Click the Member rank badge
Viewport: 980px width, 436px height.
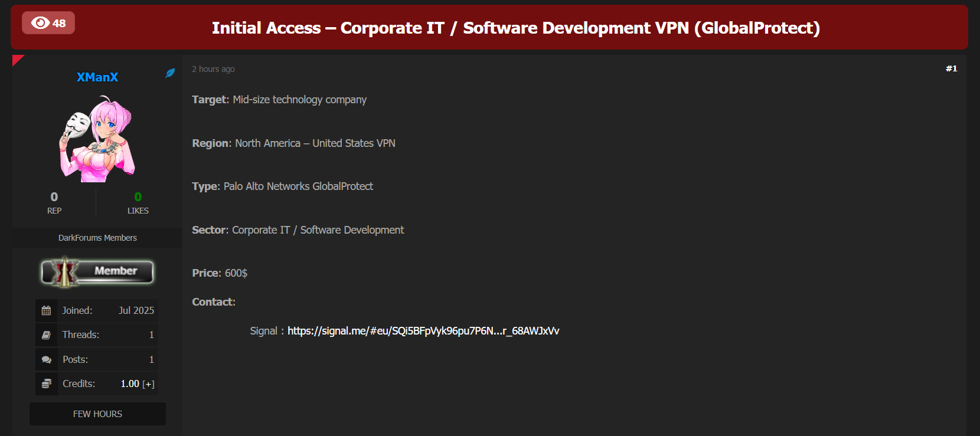[x=97, y=271]
